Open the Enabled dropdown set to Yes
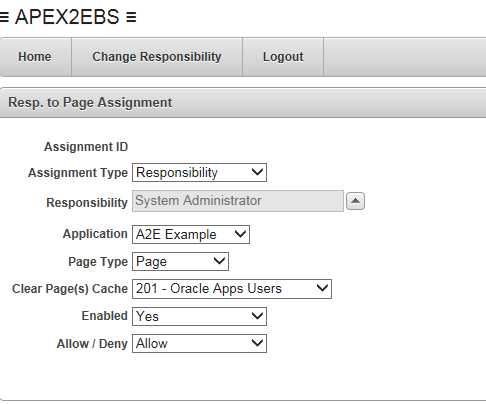486x404 pixels. point(199,316)
